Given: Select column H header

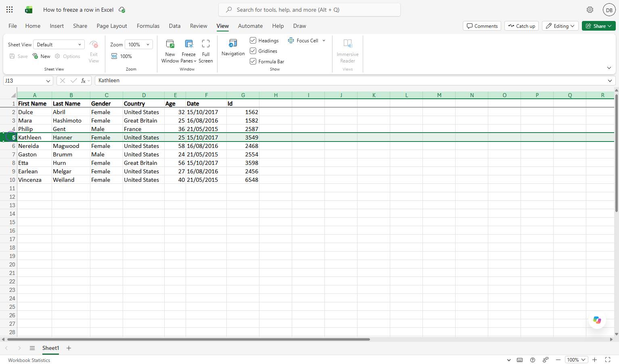Looking at the screenshot, I should click(276, 95).
